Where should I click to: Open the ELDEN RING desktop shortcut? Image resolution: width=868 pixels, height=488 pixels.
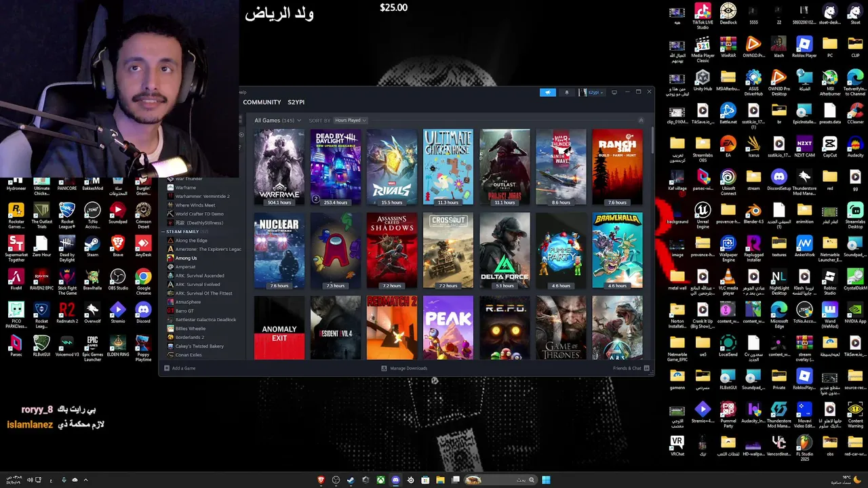point(118,346)
